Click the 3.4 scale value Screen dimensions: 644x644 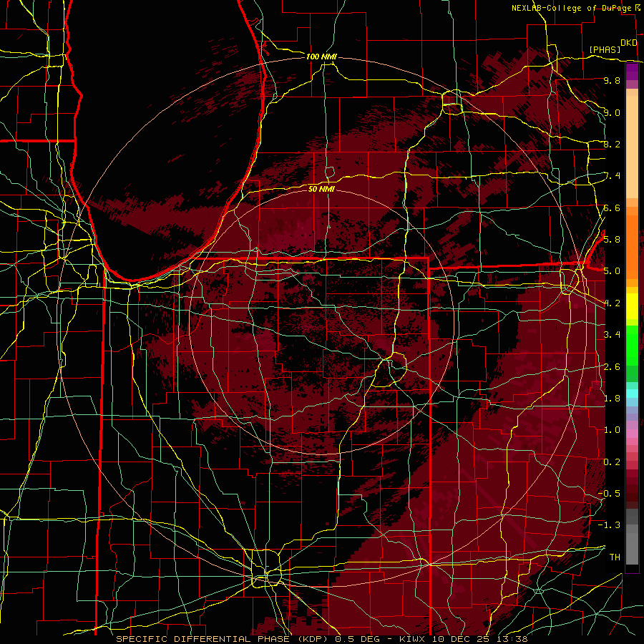(x=612, y=334)
